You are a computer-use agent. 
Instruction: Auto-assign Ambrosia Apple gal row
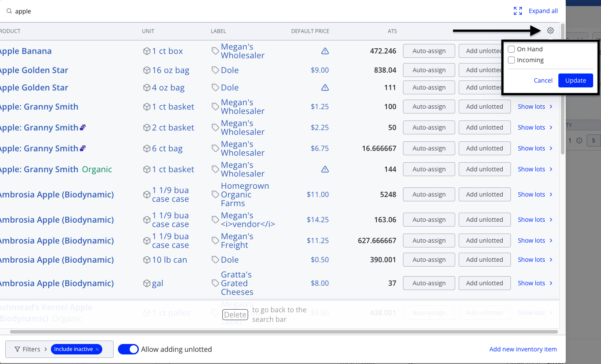[429, 283]
